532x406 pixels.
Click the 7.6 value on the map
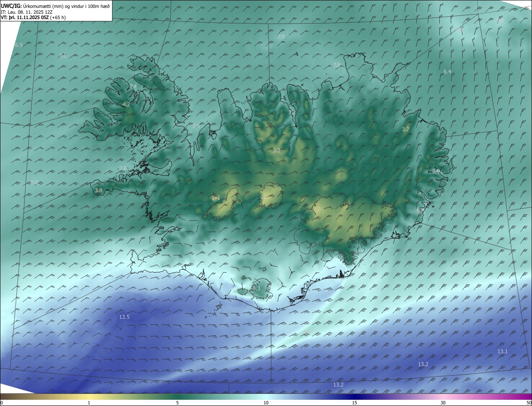(x=63, y=56)
